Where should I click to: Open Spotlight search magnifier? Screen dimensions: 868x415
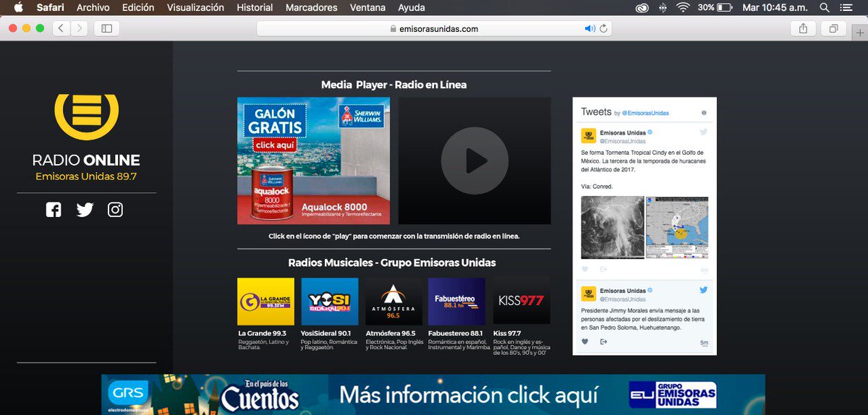click(x=824, y=7)
